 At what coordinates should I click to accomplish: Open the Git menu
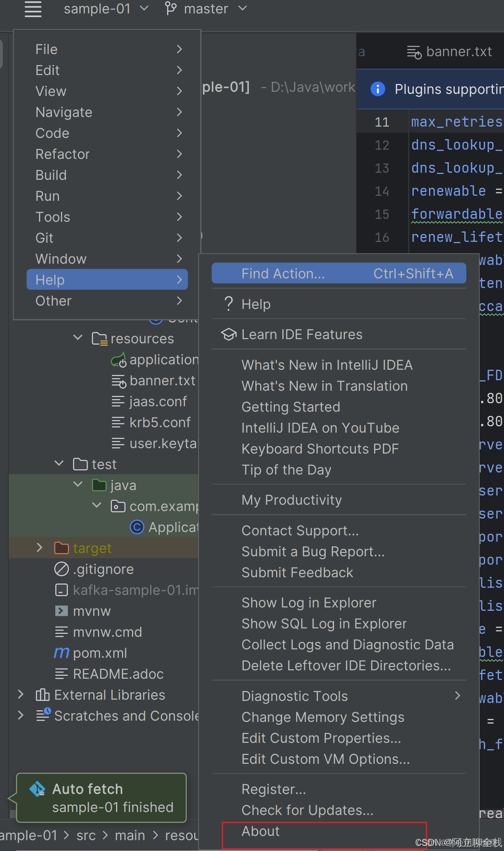(x=107, y=238)
